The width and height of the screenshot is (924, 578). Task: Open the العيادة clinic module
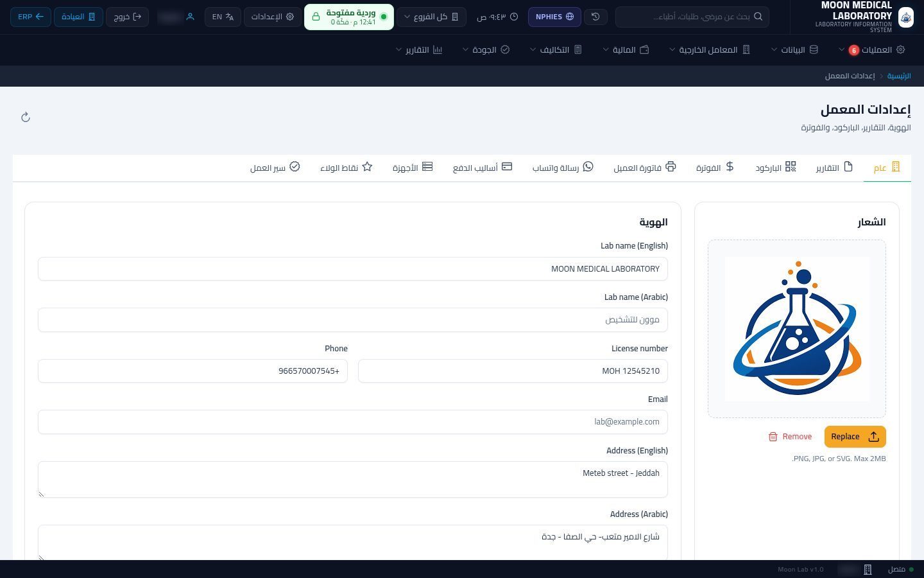coord(78,17)
